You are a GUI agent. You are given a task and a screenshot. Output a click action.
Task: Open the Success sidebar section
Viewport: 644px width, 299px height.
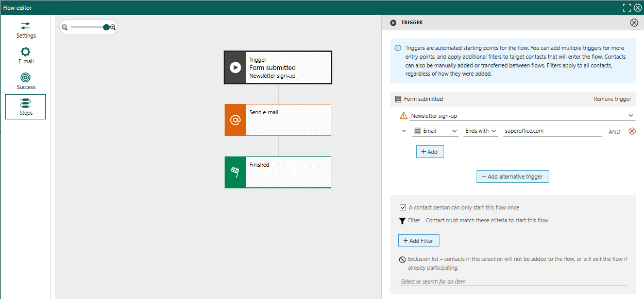tap(26, 81)
